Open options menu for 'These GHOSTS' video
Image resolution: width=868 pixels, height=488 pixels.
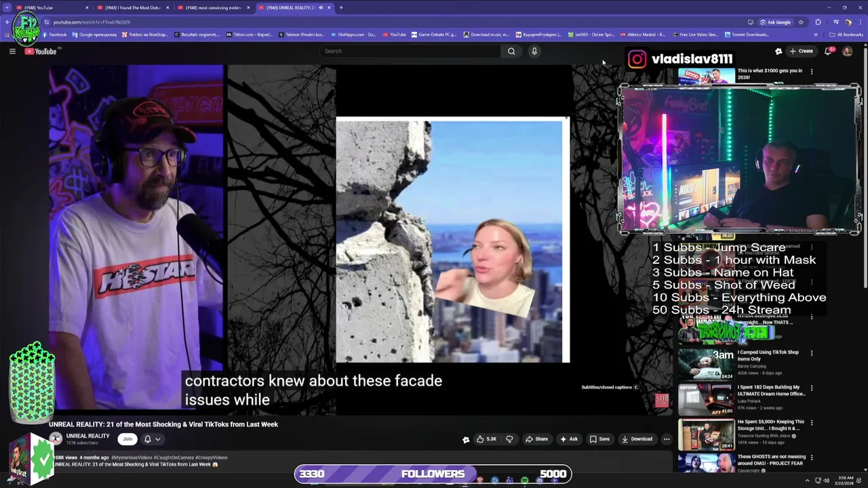point(812,457)
